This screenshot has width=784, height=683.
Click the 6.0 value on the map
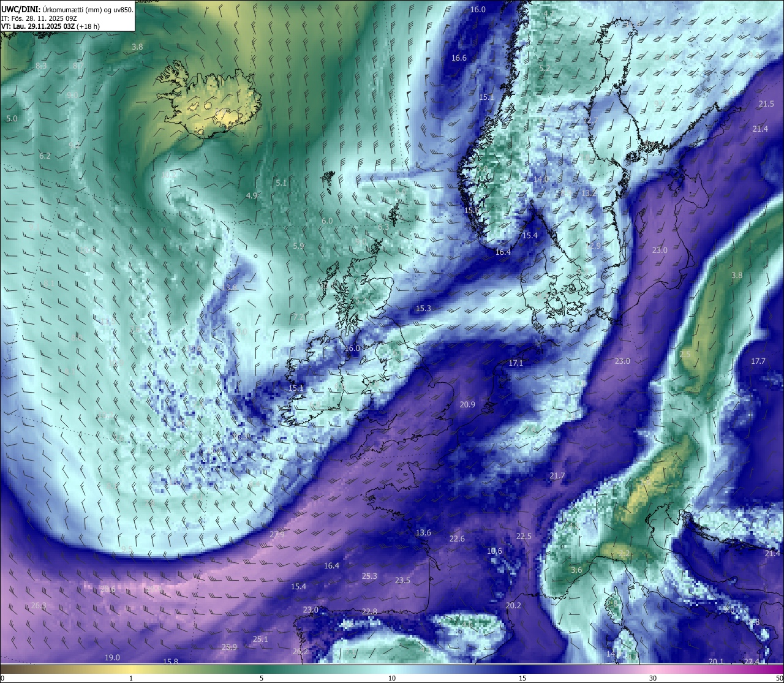point(327,221)
